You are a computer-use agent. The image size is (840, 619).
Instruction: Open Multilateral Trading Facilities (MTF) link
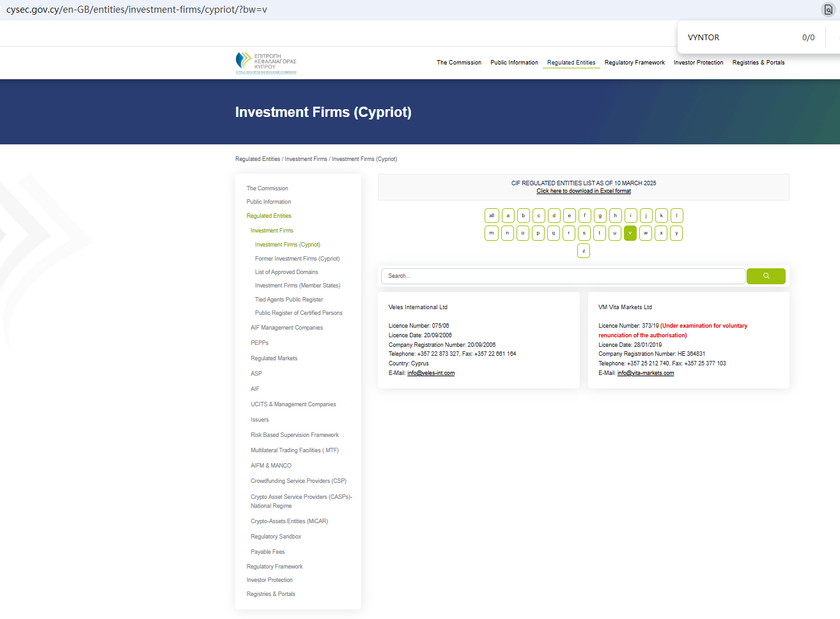coord(295,450)
